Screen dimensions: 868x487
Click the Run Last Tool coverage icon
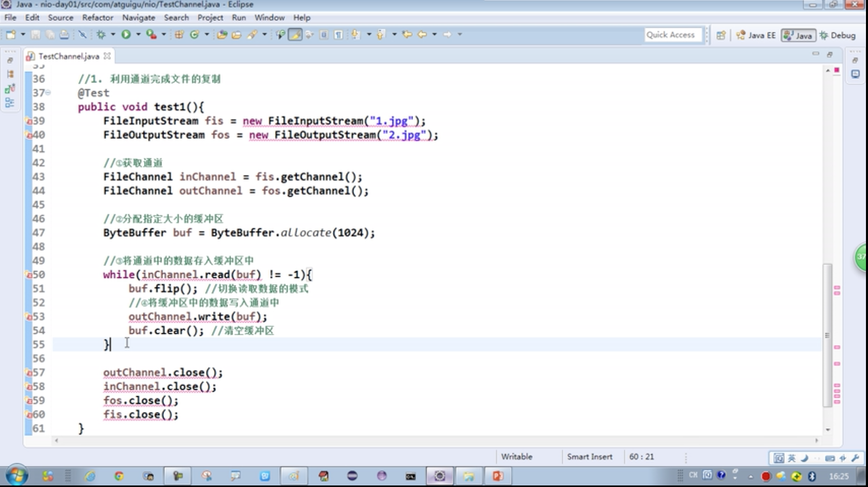(x=151, y=34)
